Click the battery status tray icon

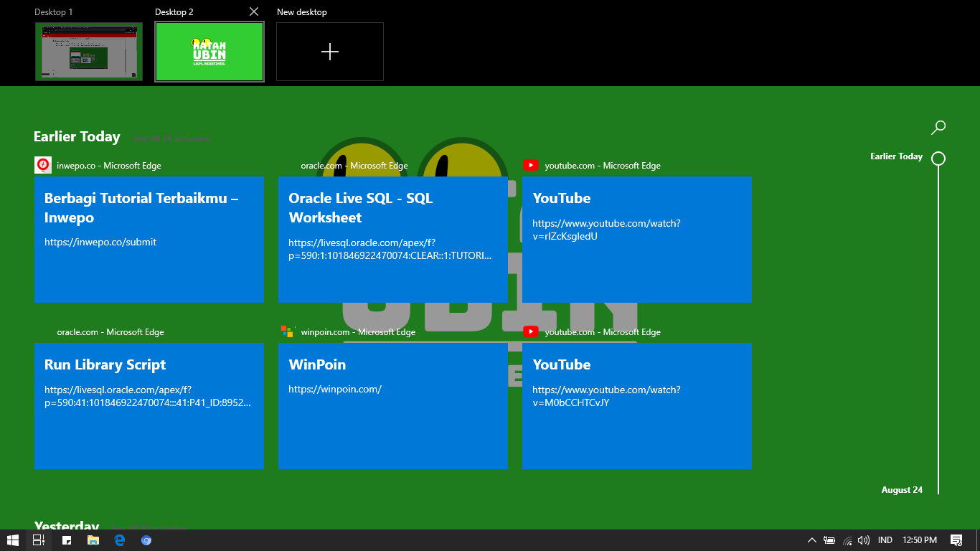coord(829,540)
